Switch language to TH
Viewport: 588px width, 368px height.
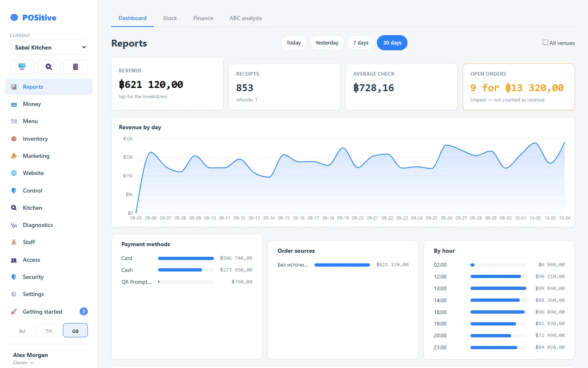click(49, 330)
